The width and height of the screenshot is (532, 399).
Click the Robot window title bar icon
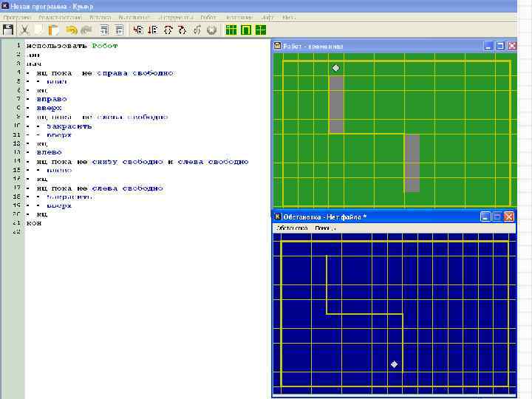tap(277, 46)
